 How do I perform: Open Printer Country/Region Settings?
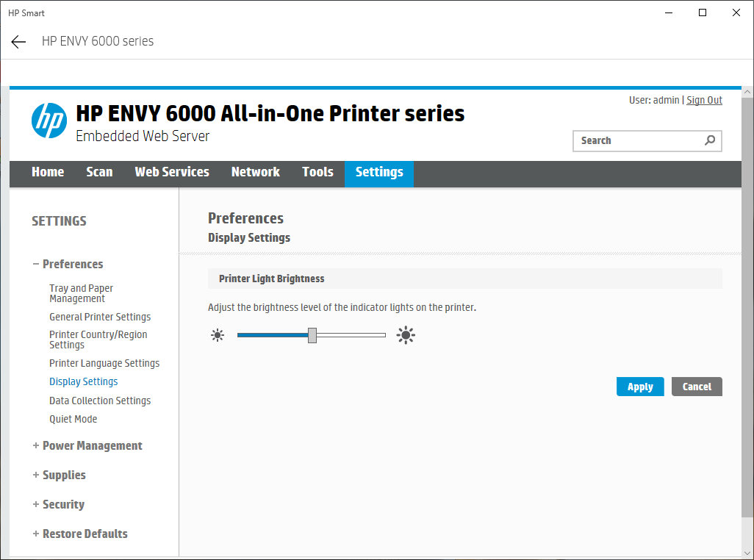point(98,340)
